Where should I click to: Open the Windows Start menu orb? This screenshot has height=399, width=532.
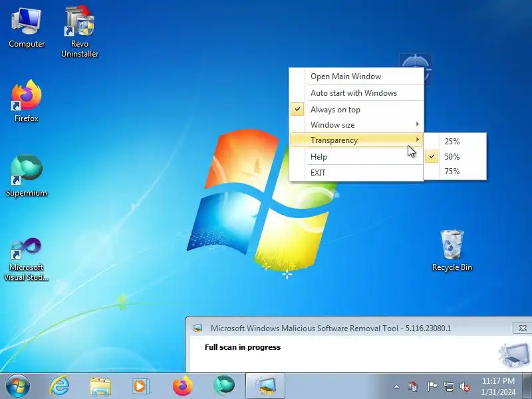tap(18, 386)
